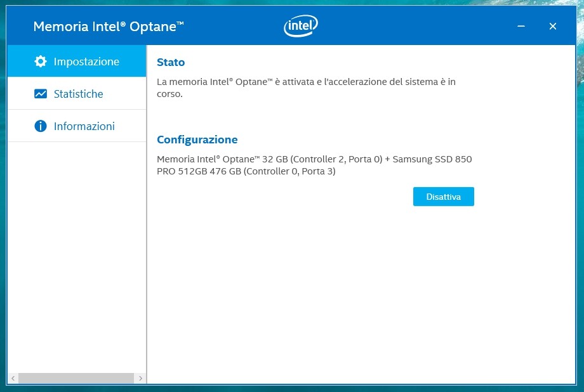584x392 pixels.
Task: Click the horizontal scrollbar thumb in sidebar
Action: [x=76, y=378]
